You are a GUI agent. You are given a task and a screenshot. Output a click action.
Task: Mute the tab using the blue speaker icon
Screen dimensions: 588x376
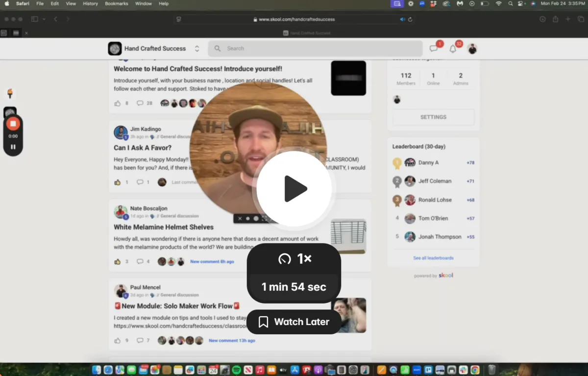pos(402,19)
